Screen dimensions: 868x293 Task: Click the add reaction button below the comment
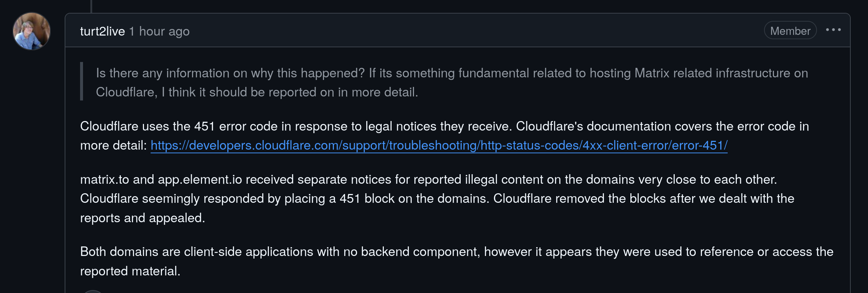[x=93, y=292]
